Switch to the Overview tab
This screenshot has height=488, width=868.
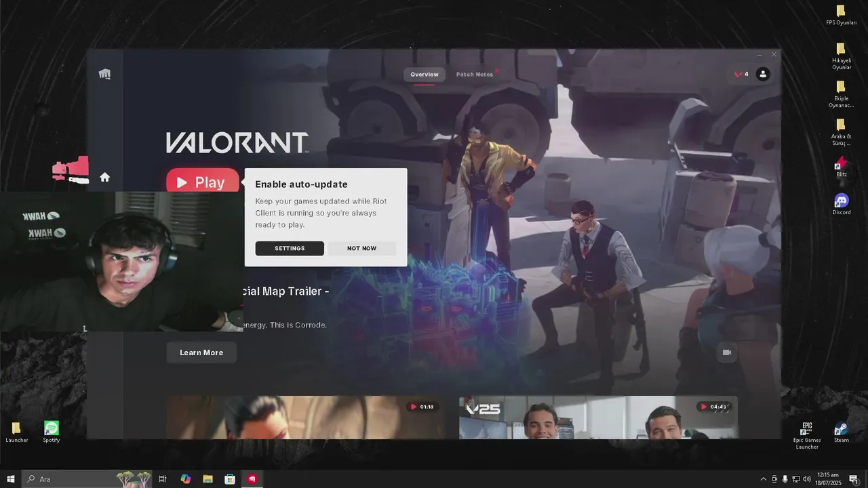pos(425,75)
